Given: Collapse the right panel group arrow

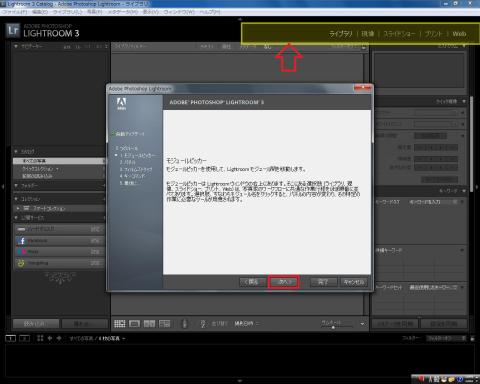Looking at the screenshot, I should tap(477, 187).
